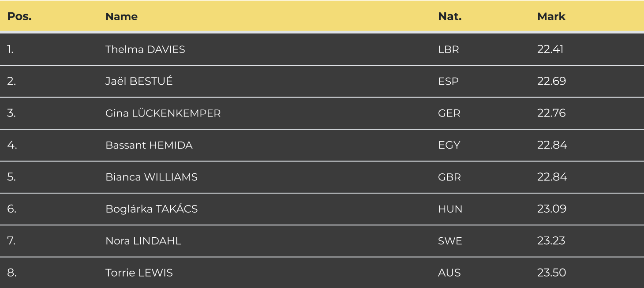The image size is (644, 288).
Task: Click the GER nationality code
Action: point(449,113)
